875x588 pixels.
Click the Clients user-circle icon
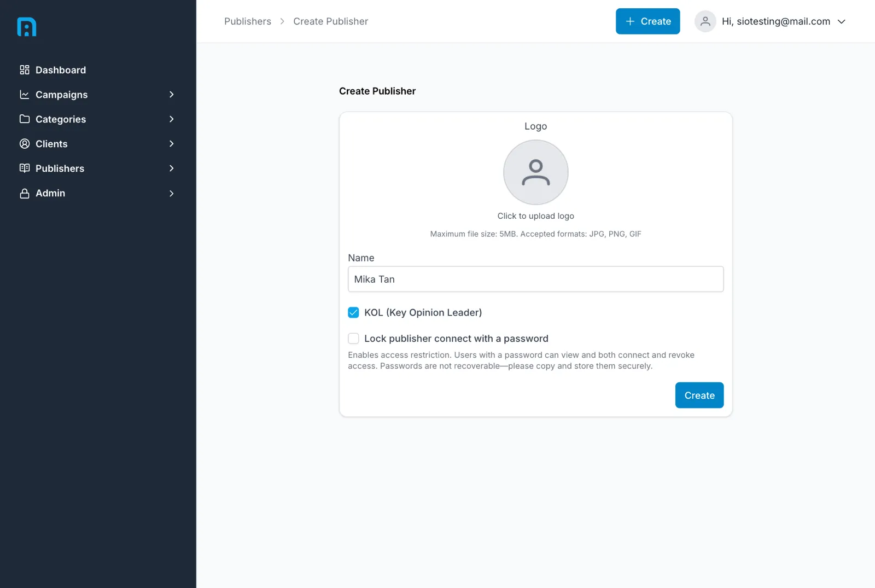pyautogui.click(x=25, y=144)
